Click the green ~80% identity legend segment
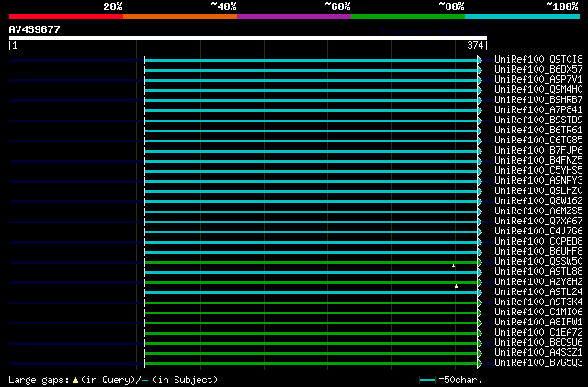 tap(408, 17)
